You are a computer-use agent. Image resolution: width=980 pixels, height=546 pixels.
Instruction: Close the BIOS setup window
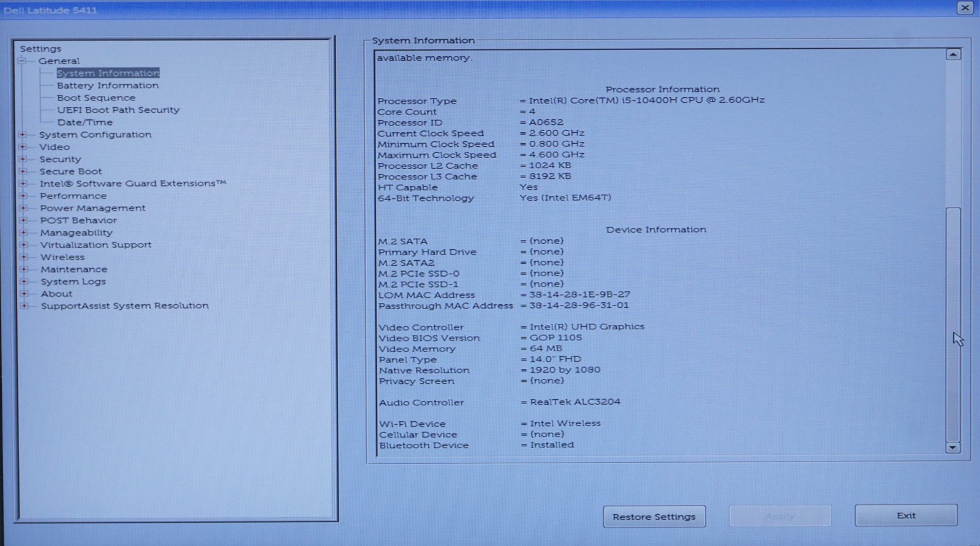965,8
